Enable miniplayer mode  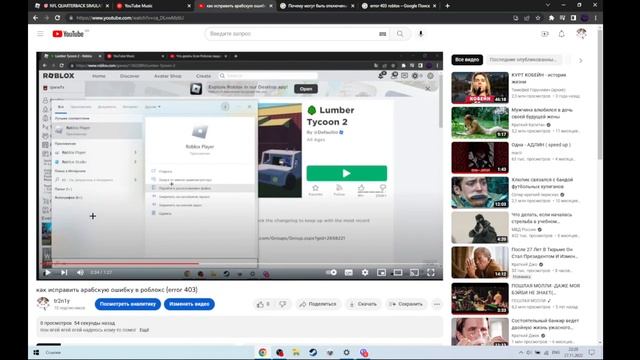point(381,272)
